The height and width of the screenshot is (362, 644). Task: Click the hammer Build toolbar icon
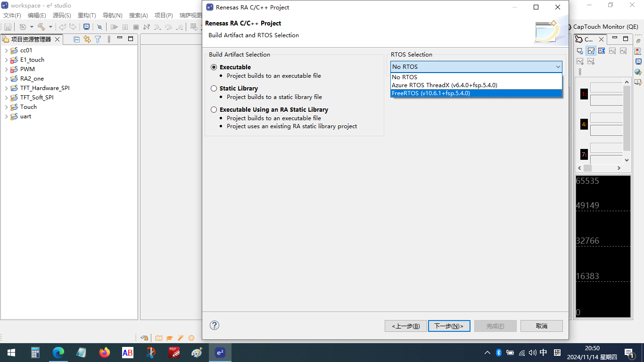pos(41,27)
